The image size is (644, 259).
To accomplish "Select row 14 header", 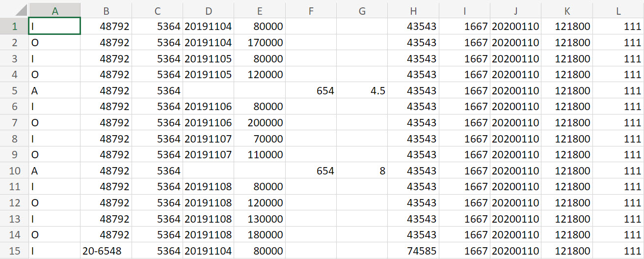I will pos(15,234).
